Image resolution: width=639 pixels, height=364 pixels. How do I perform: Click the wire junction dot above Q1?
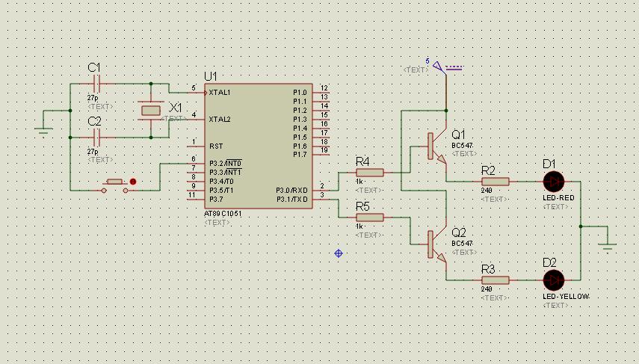click(446, 111)
